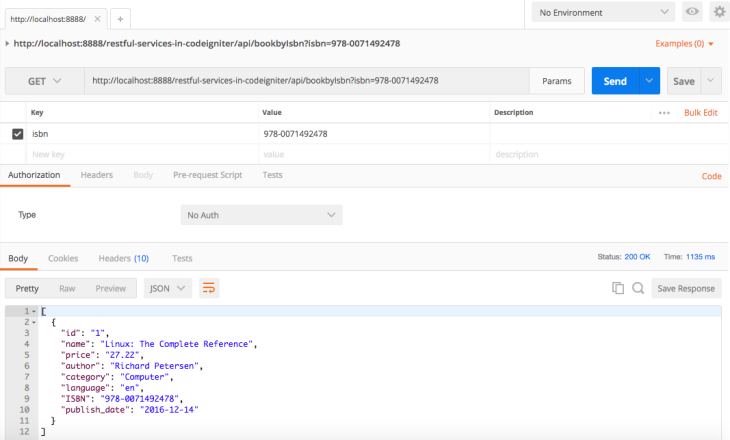
Task: Collapse JSON array at line 1 fold arrow
Action: [x=35, y=312]
